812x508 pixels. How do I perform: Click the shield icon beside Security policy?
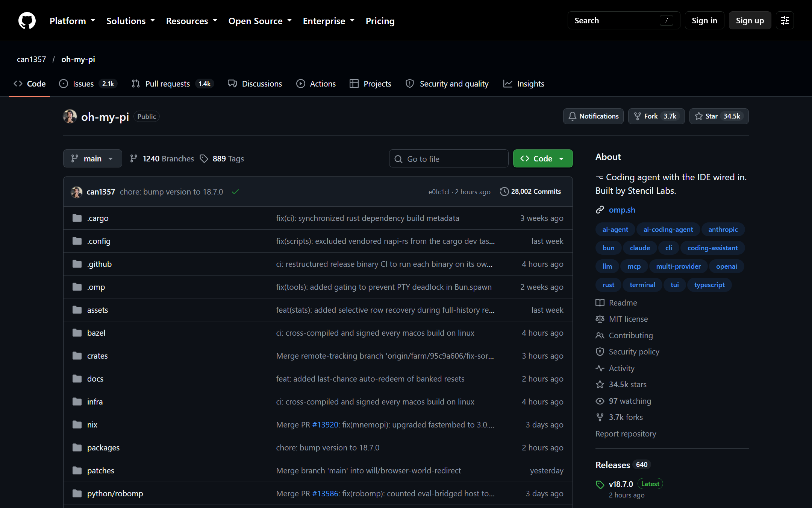point(600,352)
